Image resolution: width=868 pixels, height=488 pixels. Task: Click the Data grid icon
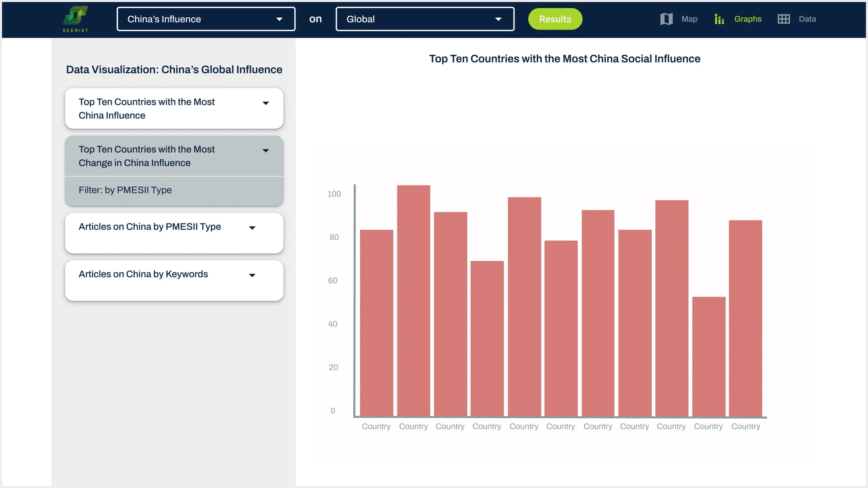point(783,19)
